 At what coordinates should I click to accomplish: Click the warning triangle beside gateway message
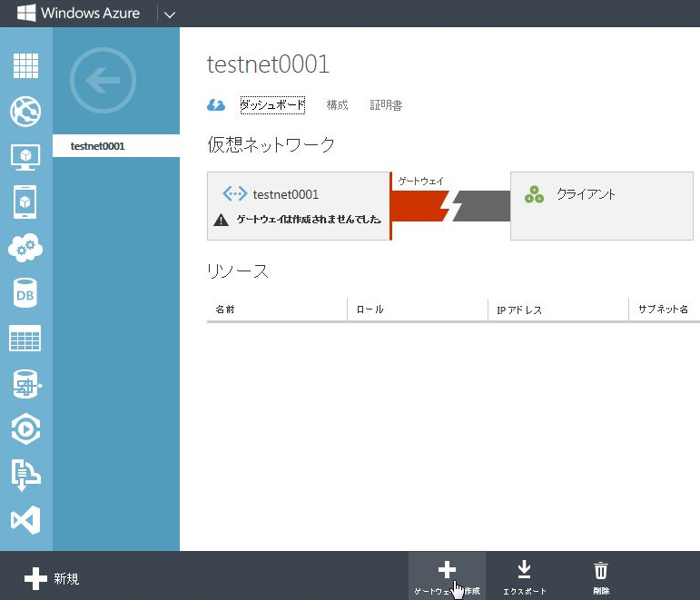click(x=221, y=220)
